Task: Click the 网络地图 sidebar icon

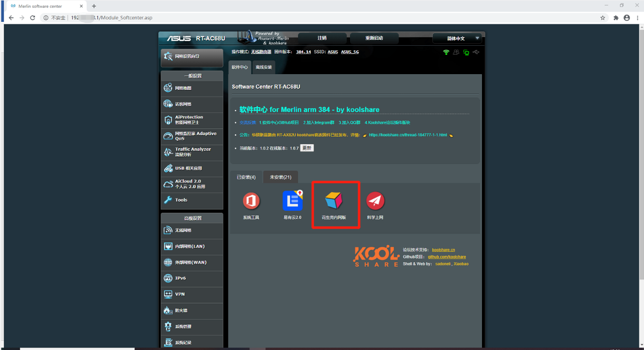Action: 168,88
